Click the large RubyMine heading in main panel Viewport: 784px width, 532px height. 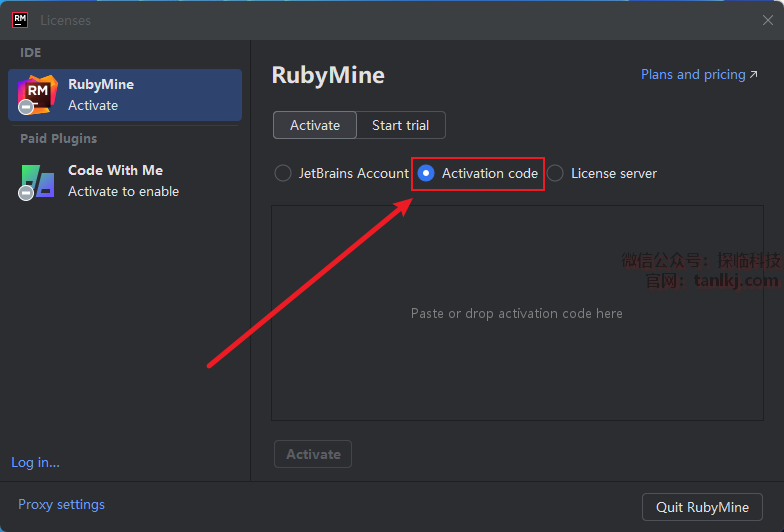coord(328,75)
